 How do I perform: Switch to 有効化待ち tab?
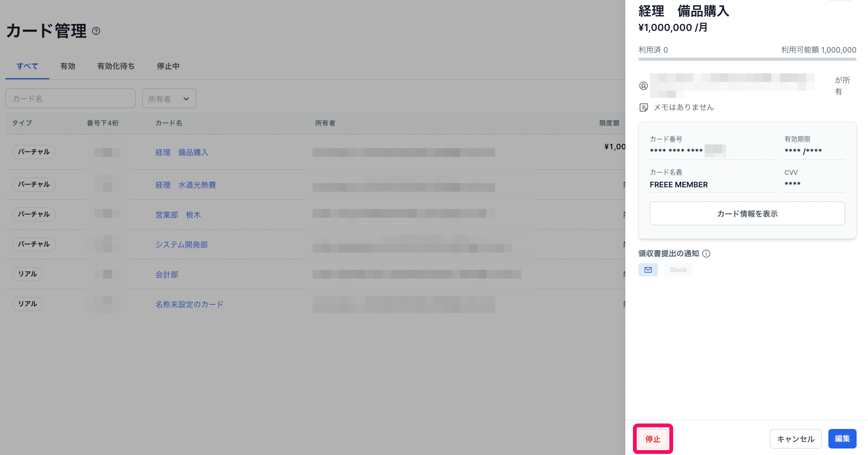point(116,66)
